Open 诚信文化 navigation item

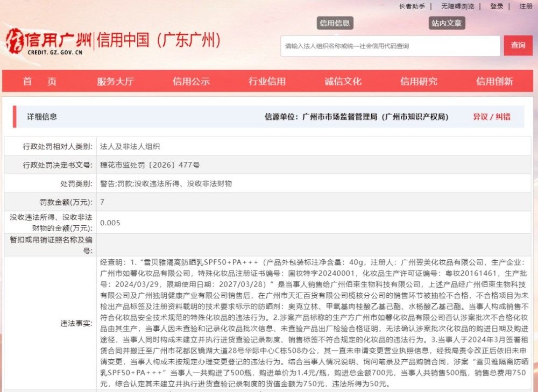tap(343, 81)
